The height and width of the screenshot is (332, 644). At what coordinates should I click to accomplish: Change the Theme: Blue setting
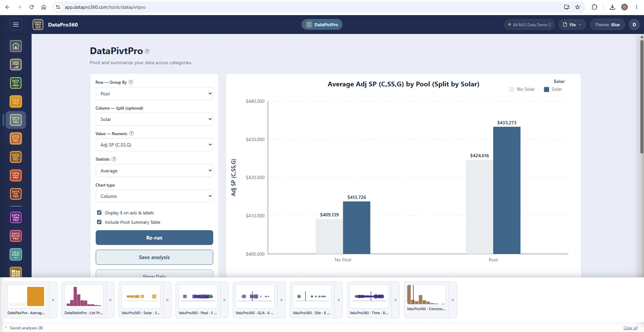[x=607, y=25]
